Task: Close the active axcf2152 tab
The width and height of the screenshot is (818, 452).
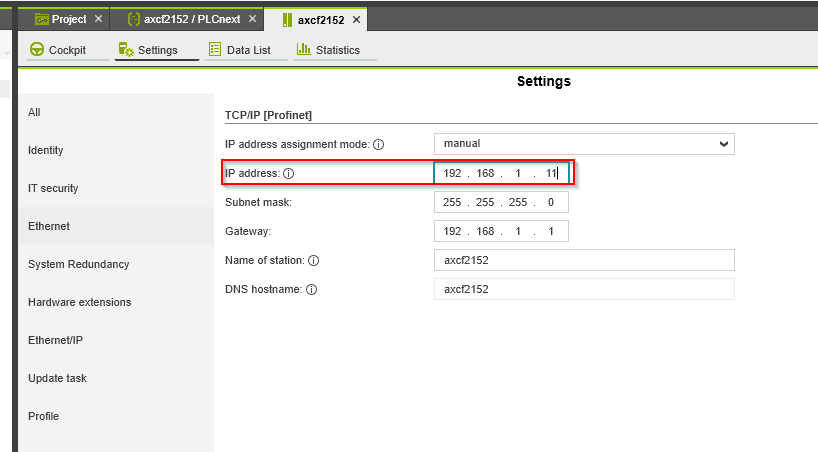Action: (356, 20)
